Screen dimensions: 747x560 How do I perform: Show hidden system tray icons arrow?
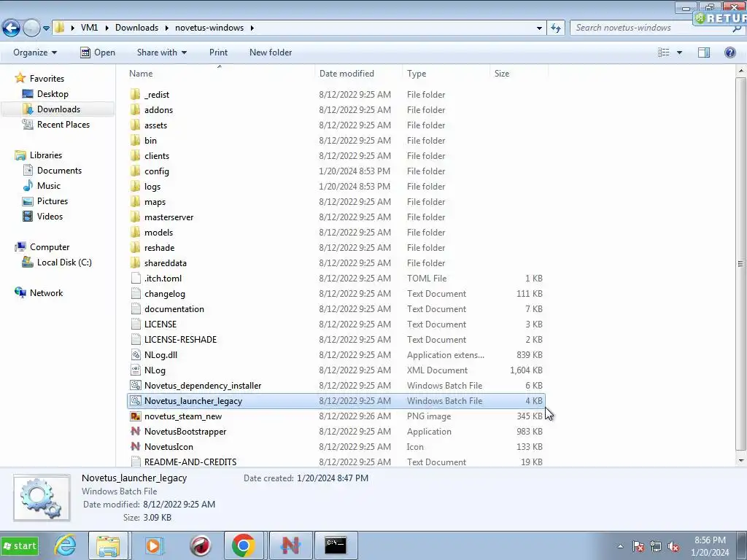(620, 546)
